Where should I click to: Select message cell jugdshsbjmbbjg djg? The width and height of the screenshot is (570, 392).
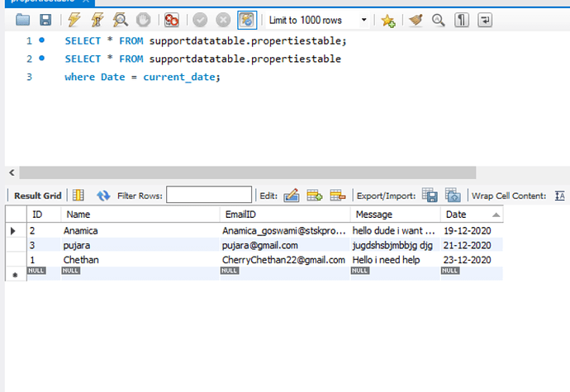point(395,245)
